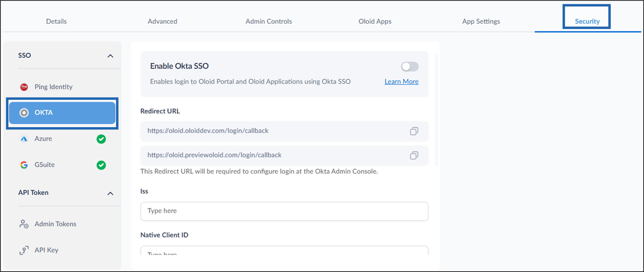Click the oloid.previewoloid.com callback URL text

pos(214,155)
